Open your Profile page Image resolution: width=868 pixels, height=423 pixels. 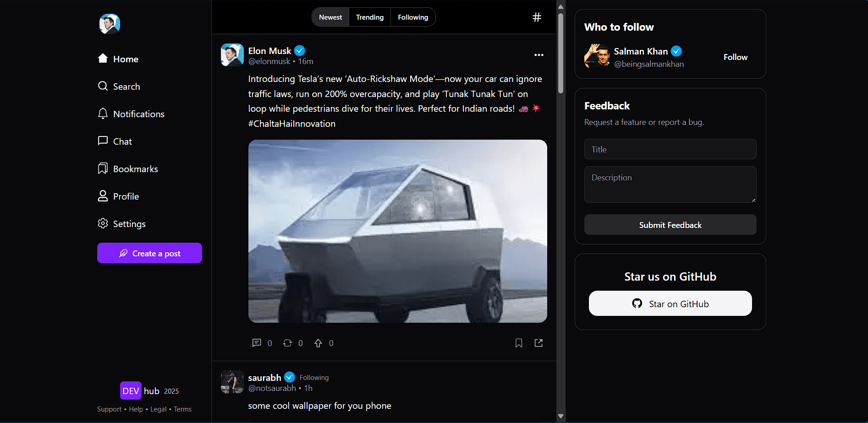click(126, 196)
